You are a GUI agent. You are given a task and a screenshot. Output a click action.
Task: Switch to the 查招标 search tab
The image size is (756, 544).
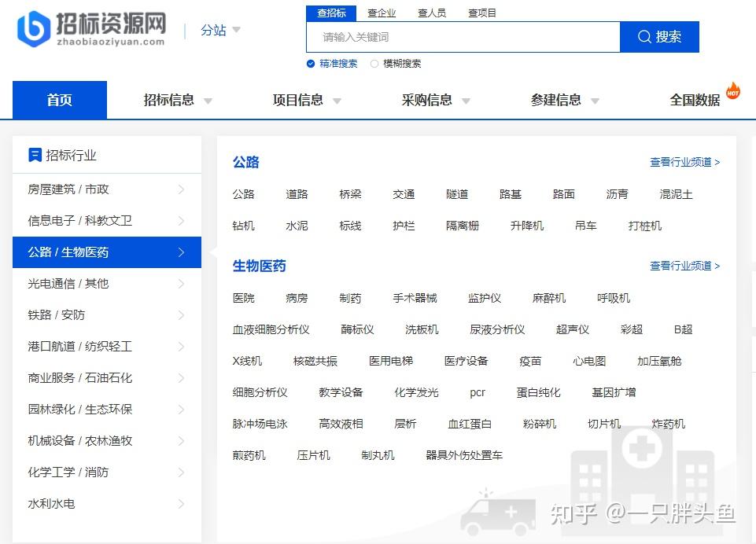point(331,13)
